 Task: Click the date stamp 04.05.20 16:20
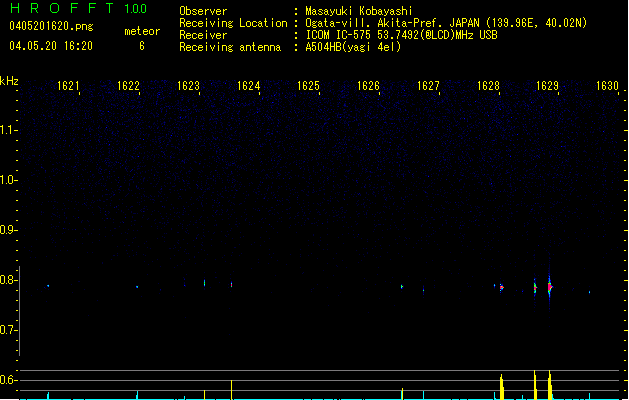51,46
